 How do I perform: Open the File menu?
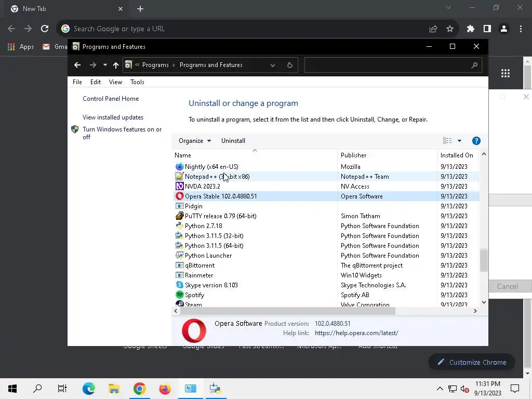point(77,82)
